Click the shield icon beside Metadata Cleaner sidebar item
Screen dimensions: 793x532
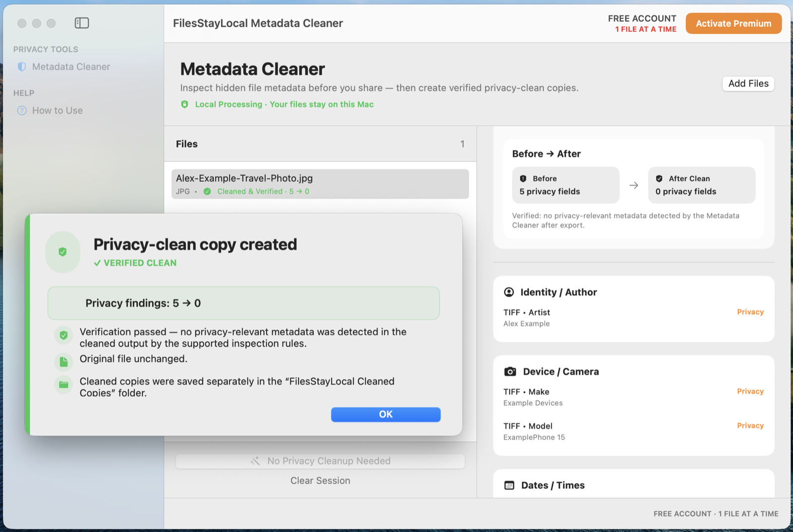pos(22,66)
